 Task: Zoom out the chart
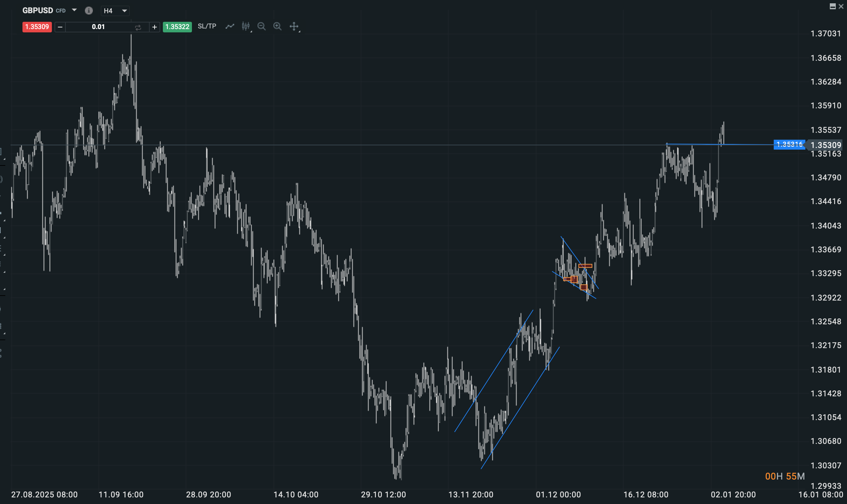(x=261, y=26)
